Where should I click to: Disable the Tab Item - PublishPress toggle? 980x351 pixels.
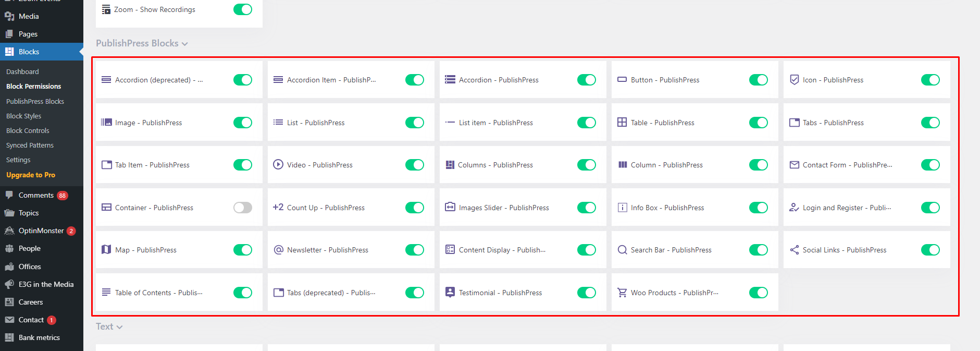(243, 165)
